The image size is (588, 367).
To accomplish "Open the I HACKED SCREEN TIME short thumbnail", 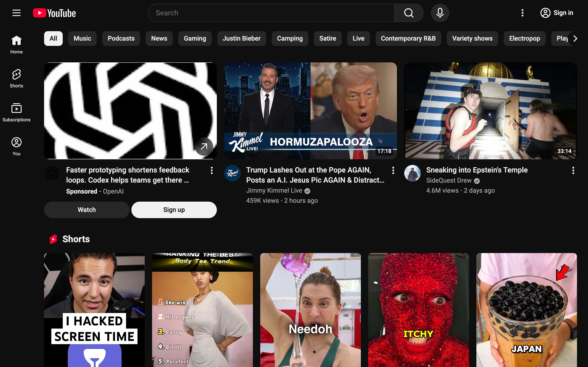I will pos(94,309).
